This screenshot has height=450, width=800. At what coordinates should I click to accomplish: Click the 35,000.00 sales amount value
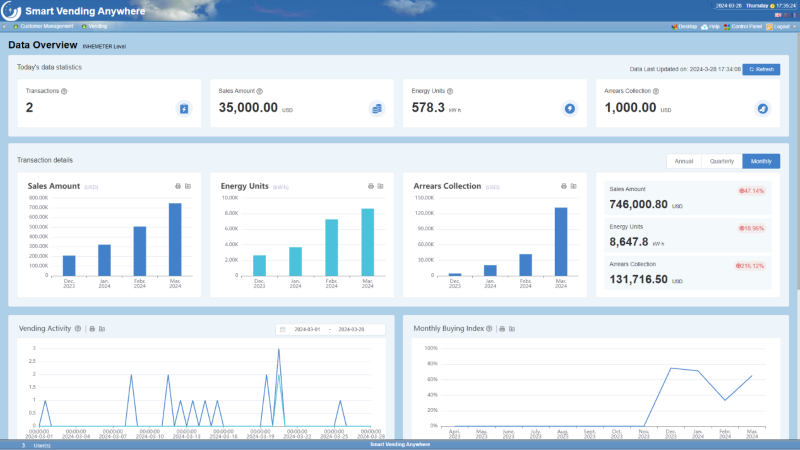248,108
